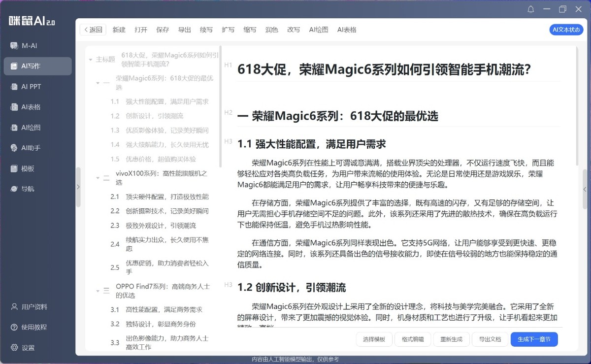
Task: Click 生成下一章节 button
Action: tap(534, 339)
